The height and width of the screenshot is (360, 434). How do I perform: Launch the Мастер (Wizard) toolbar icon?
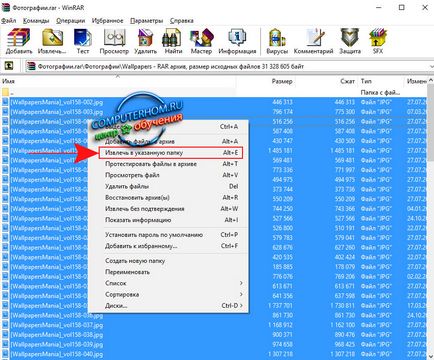(x=201, y=41)
